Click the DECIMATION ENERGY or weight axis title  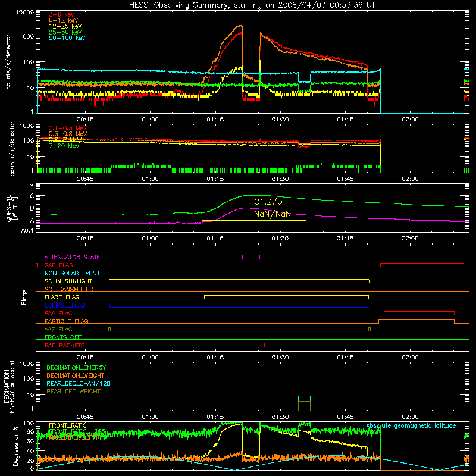(x=9, y=386)
